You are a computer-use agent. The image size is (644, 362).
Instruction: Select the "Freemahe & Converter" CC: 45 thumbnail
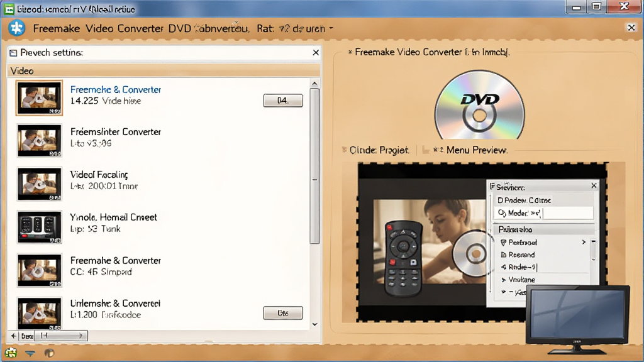[x=40, y=270]
